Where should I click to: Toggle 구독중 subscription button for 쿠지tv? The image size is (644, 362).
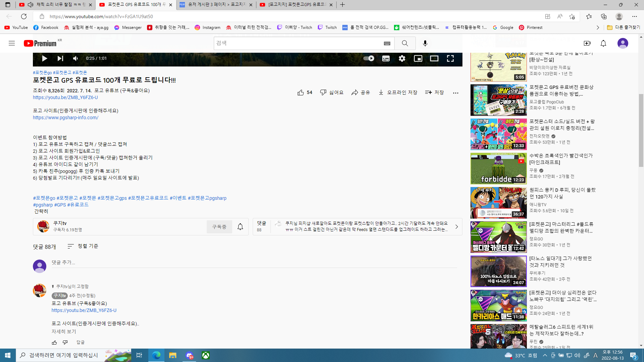pos(219,227)
